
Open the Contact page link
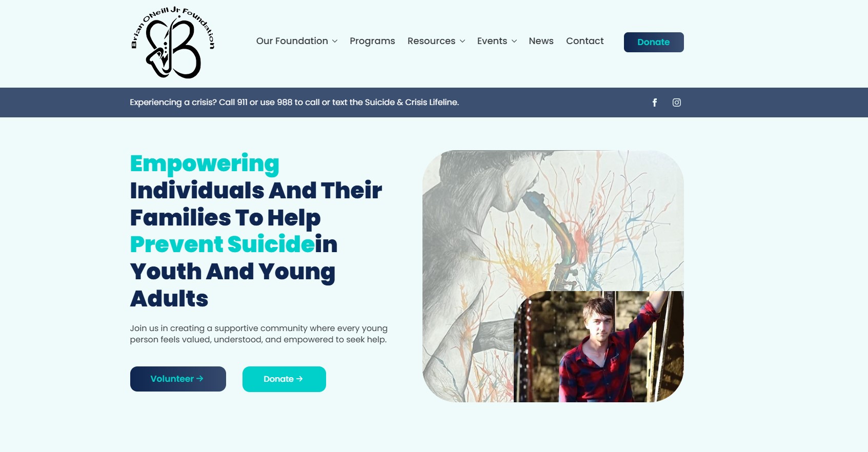584,41
